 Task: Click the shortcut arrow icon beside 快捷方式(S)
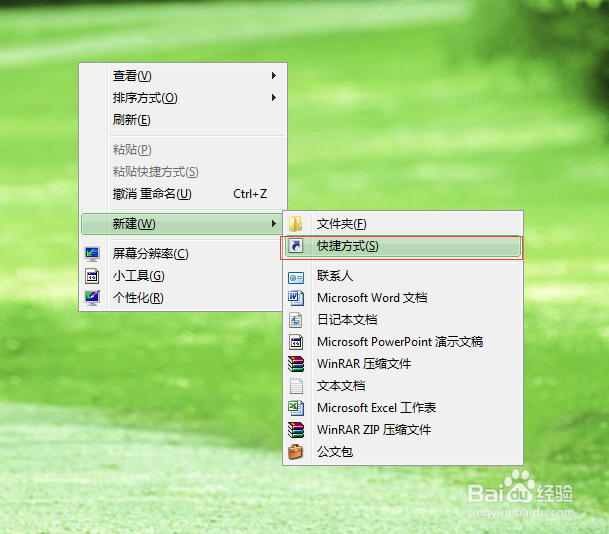pyautogui.click(x=296, y=246)
